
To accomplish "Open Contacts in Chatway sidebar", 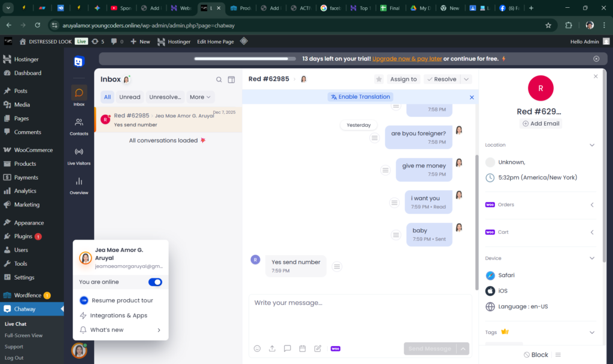I will (79, 126).
